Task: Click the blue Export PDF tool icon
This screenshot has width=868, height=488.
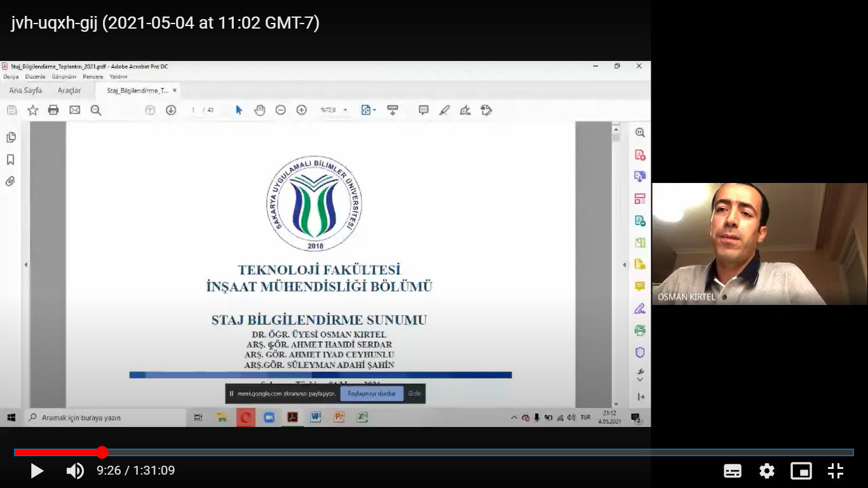Action: (x=640, y=177)
